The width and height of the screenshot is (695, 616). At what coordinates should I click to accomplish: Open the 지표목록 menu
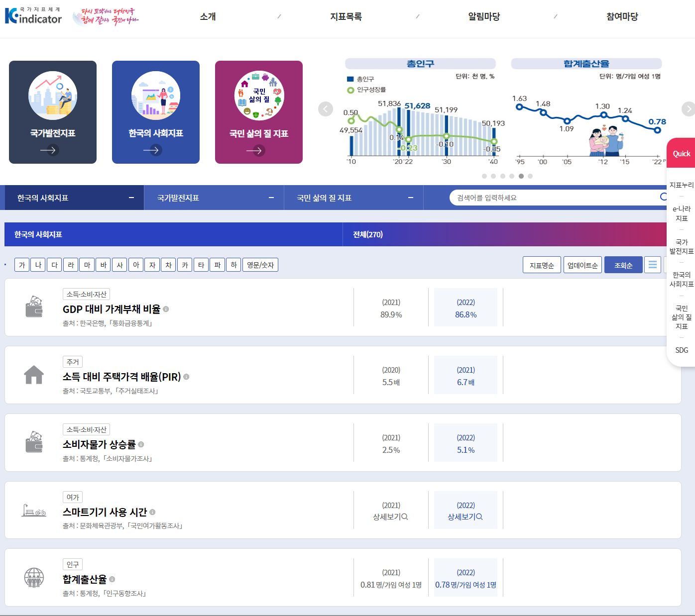(x=346, y=16)
